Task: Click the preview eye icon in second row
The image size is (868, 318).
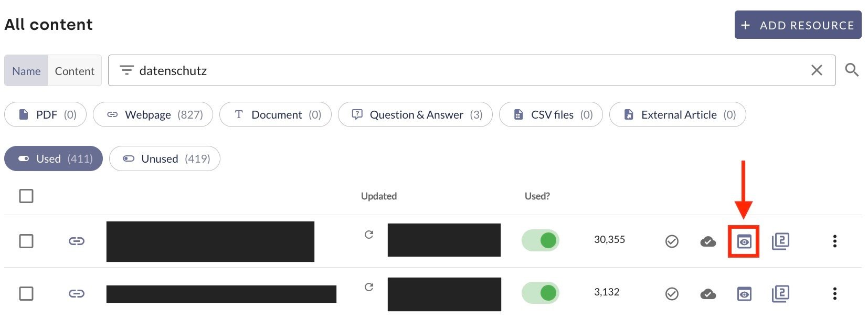Action: point(744,294)
